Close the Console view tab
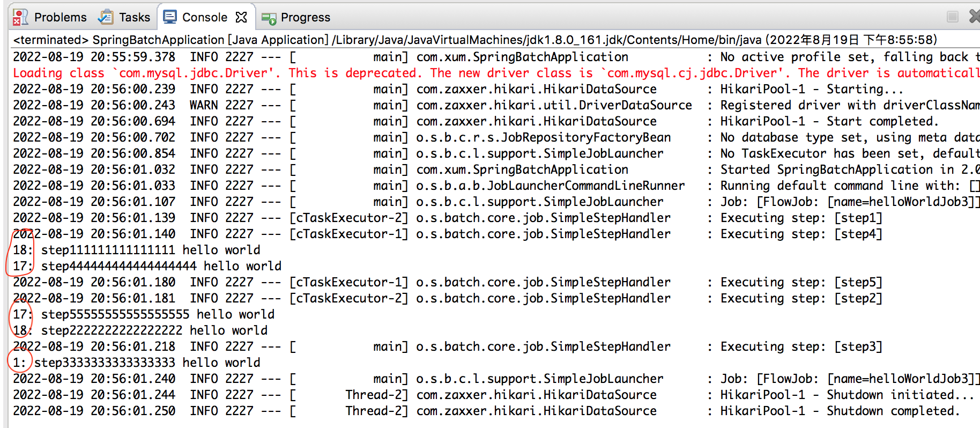 point(241,17)
